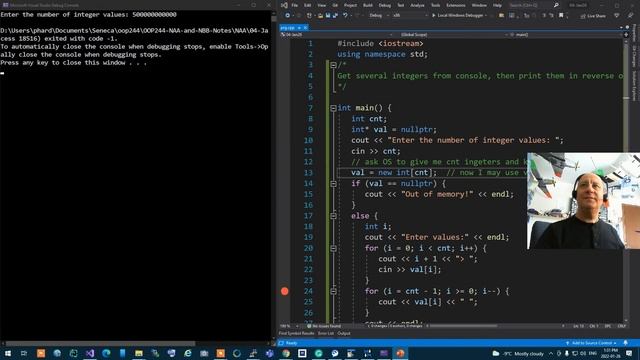This screenshot has width=640, height=360.
Task: Open the Extensions menu
Action: coord(456,5)
